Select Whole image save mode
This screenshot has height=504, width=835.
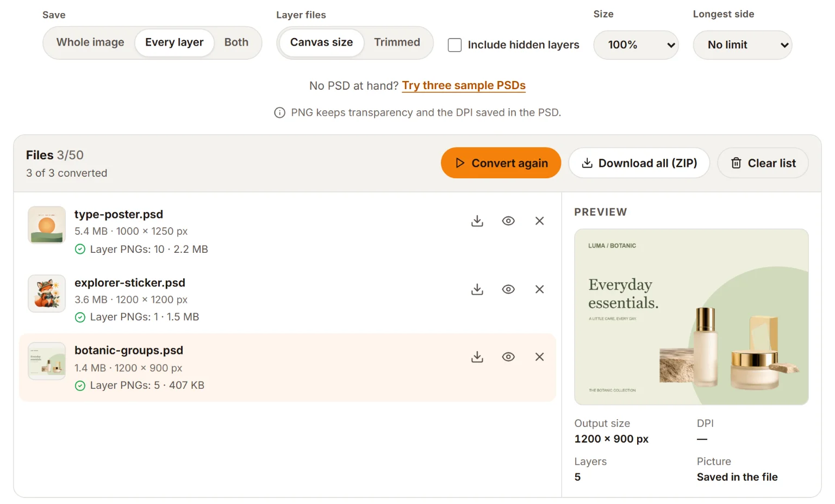click(90, 42)
